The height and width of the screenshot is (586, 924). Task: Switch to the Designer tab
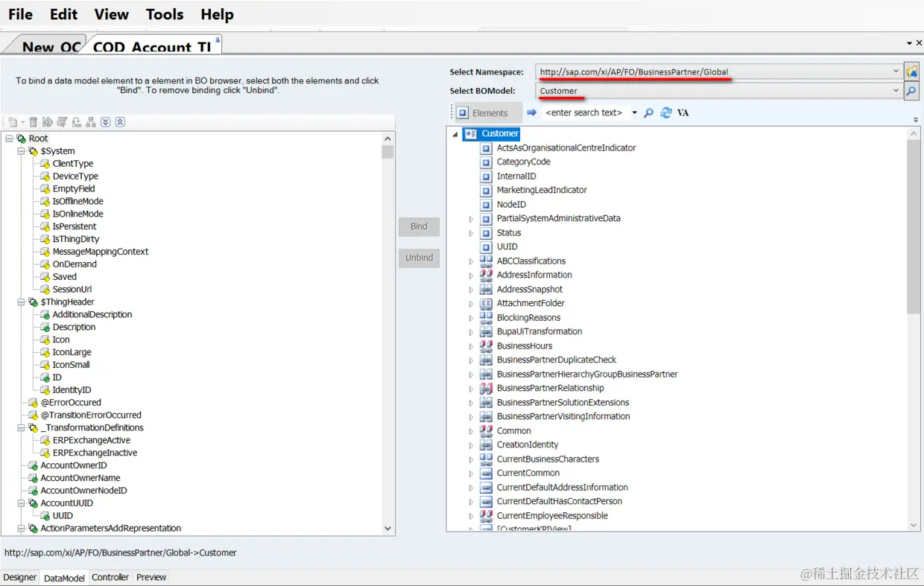tap(19, 577)
